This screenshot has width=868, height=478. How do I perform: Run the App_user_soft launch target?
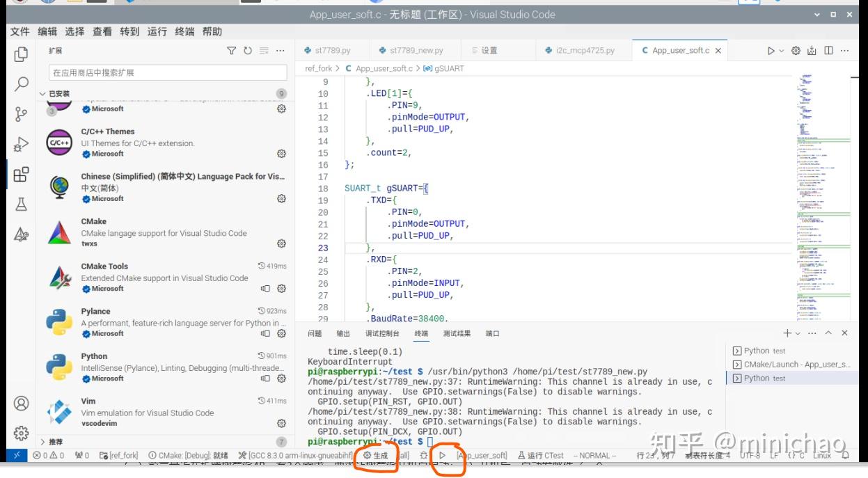point(443,455)
